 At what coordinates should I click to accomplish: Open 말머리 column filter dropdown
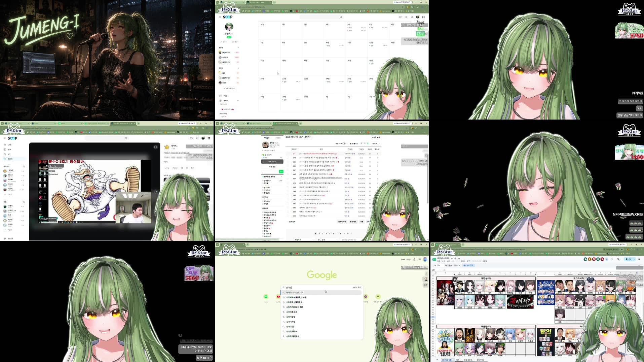[294, 149]
